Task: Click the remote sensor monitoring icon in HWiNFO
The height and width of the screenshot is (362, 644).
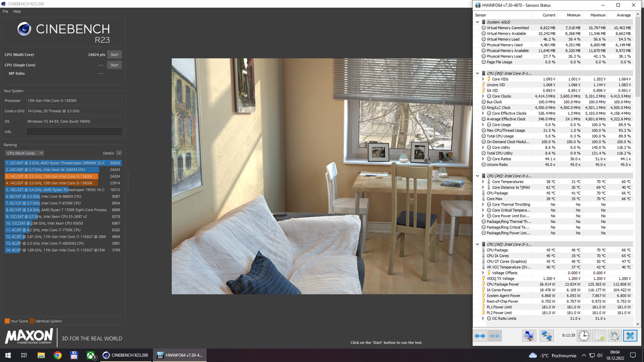Action: [546, 335]
